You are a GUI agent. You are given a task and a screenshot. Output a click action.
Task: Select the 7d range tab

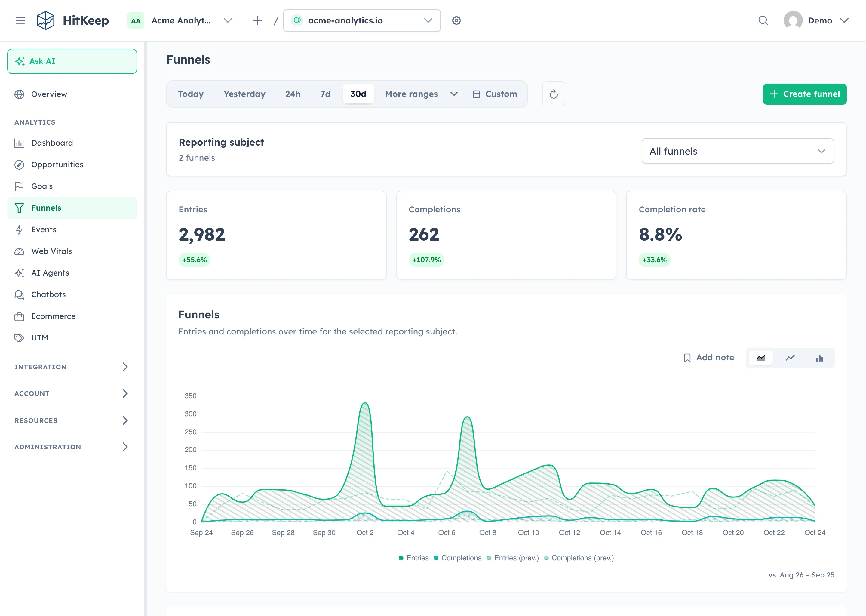pos(325,94)
